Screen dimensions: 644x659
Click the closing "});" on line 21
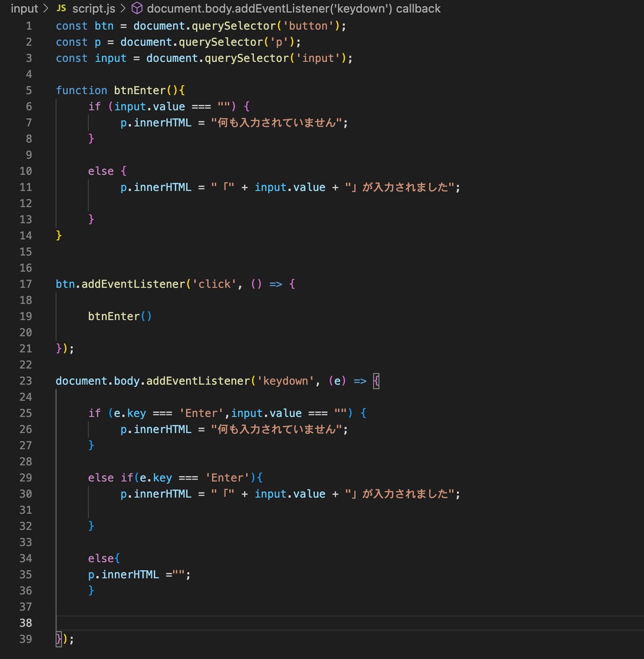point(65,349)
